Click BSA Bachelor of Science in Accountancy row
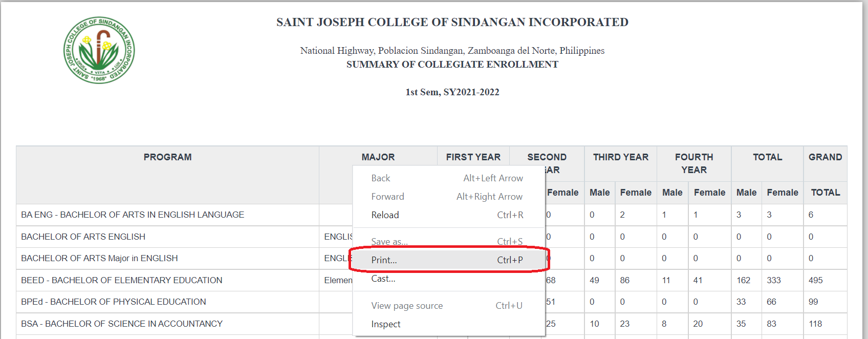This screenshot has height=339, width=868. coord(122,324)
